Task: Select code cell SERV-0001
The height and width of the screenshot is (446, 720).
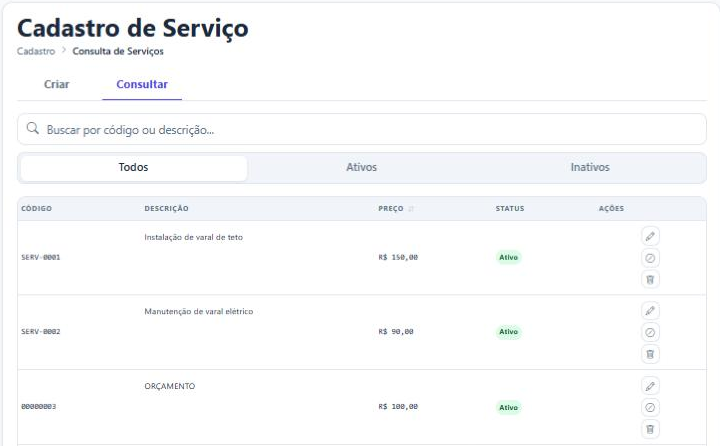Action: click(x=41, y=257)
